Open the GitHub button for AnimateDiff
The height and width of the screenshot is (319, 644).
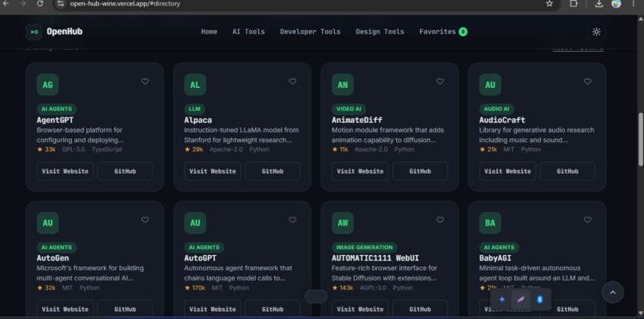pyautogui.click(x=419, y=171)
